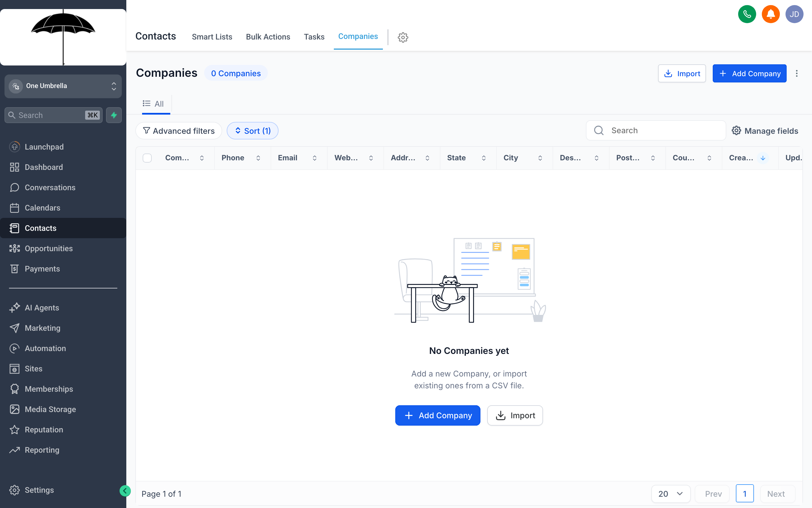
Task: Open Reporting in the sidebar
Action: 63,450
